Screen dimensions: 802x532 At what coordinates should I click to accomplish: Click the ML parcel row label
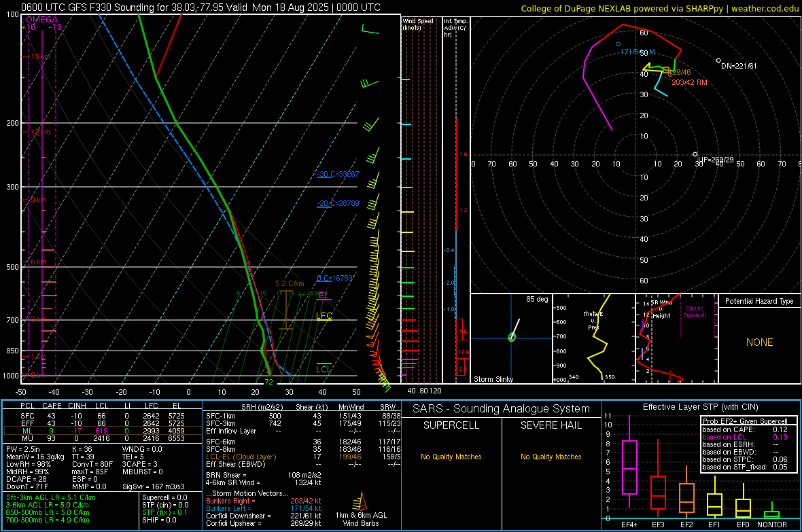(x=27, y=431)
